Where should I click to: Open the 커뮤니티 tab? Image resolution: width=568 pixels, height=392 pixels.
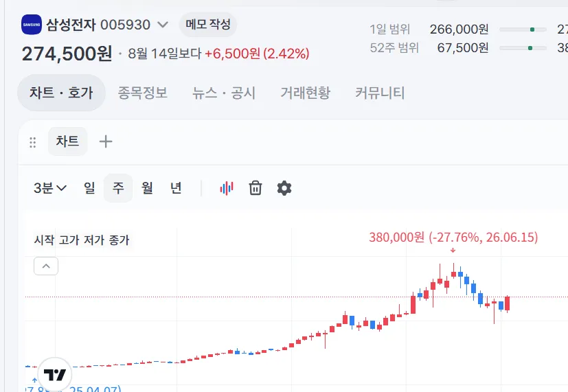point(380,93)
